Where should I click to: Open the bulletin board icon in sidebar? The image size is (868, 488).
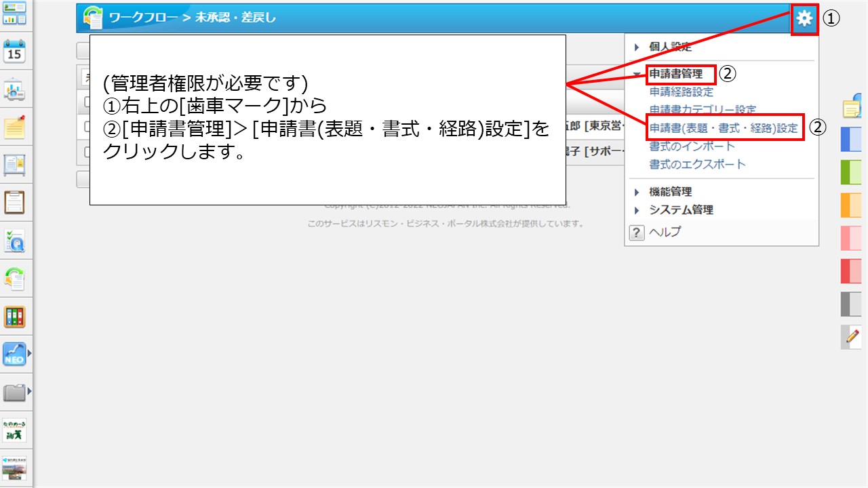click(14, 165)
